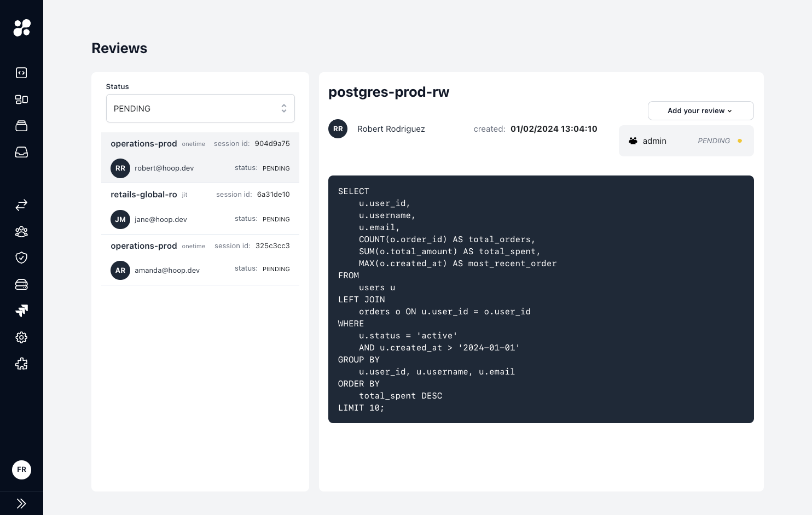Click the hoop logo at sidebar top
Image resolution: width=812 pixels, height=515 pixels.
click(x=22, y=28)
